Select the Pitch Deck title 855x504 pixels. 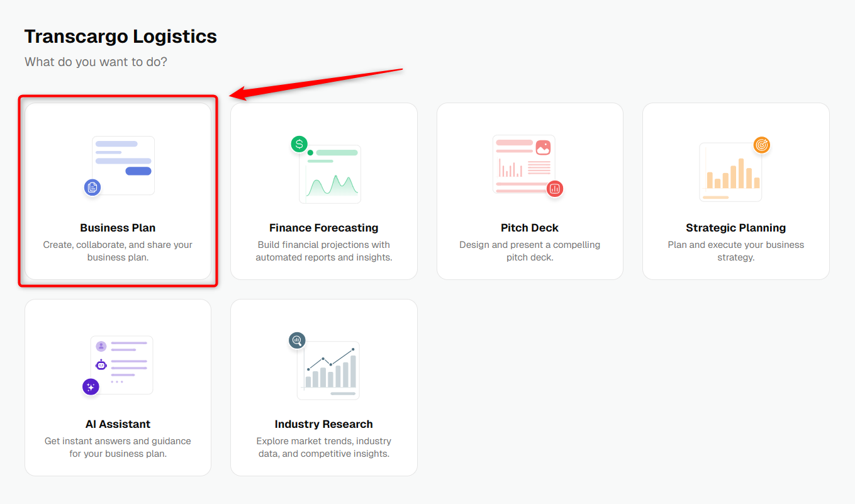point(530,228)
